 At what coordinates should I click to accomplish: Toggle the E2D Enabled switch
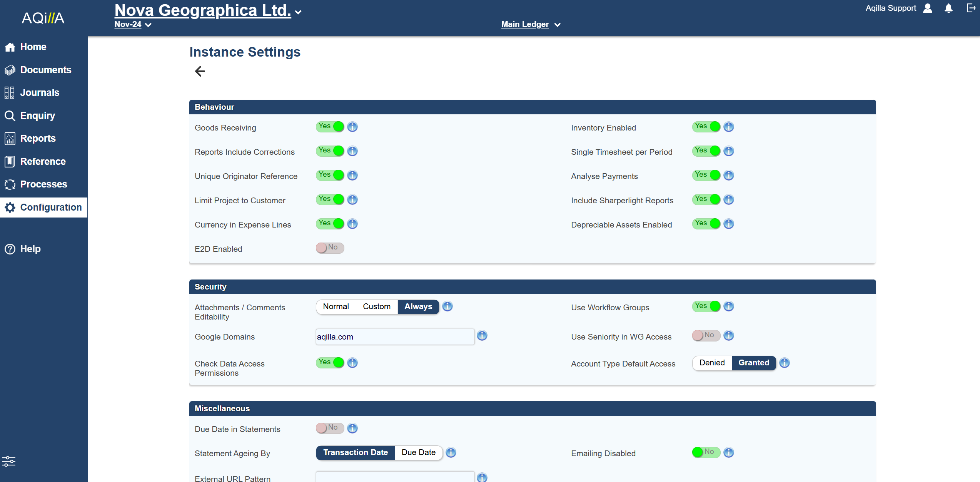pos(330,248)
